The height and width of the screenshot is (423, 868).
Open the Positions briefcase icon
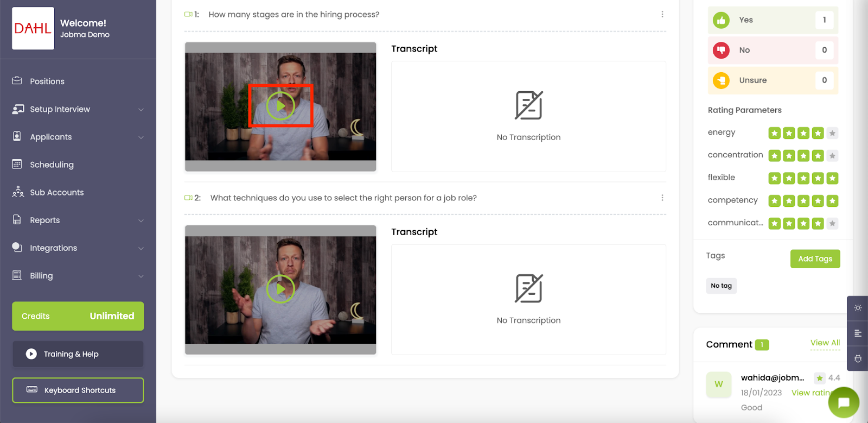[17, 81]
